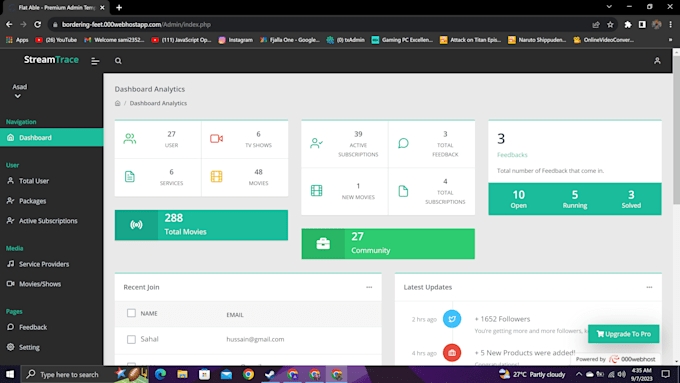The width and height of the screenshot is (680, 383).
Task: Click the file icon beside Total Subscriptions
Action: point(403,191)
